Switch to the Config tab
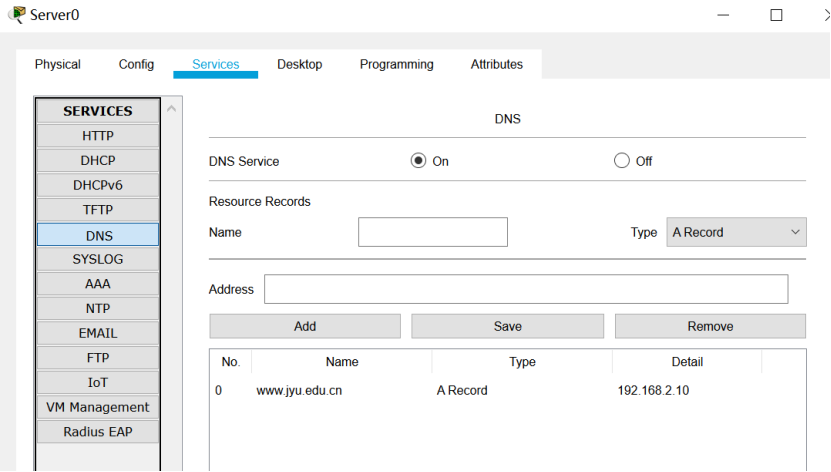This screenshot has height=472, width=831. pyautogui.click(x=136, y=64)
